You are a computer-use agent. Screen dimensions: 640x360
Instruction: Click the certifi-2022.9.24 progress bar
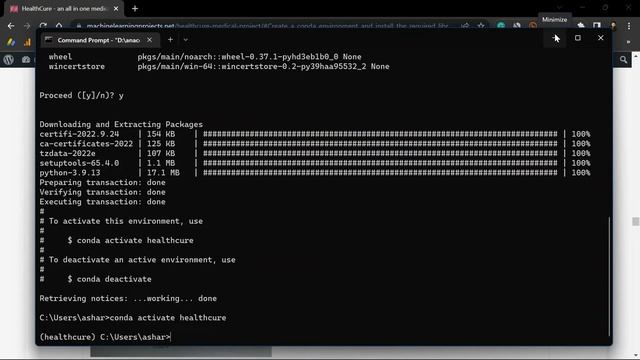pyautogui.click(x=380, y=134)
